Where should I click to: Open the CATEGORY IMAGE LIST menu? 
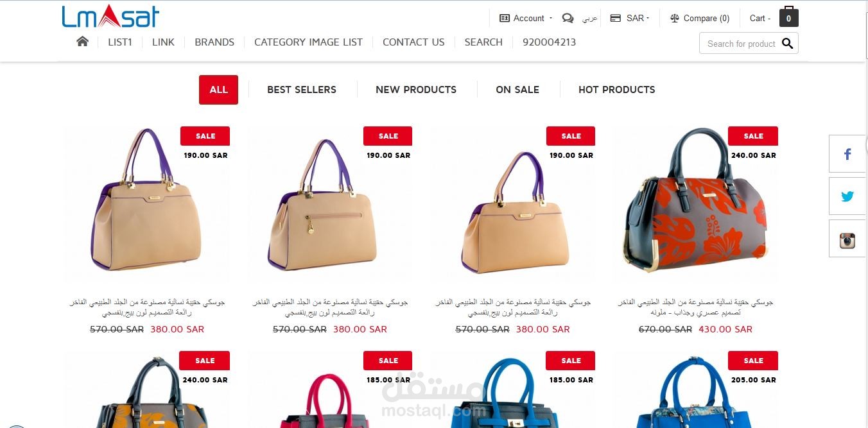point(308,42)
